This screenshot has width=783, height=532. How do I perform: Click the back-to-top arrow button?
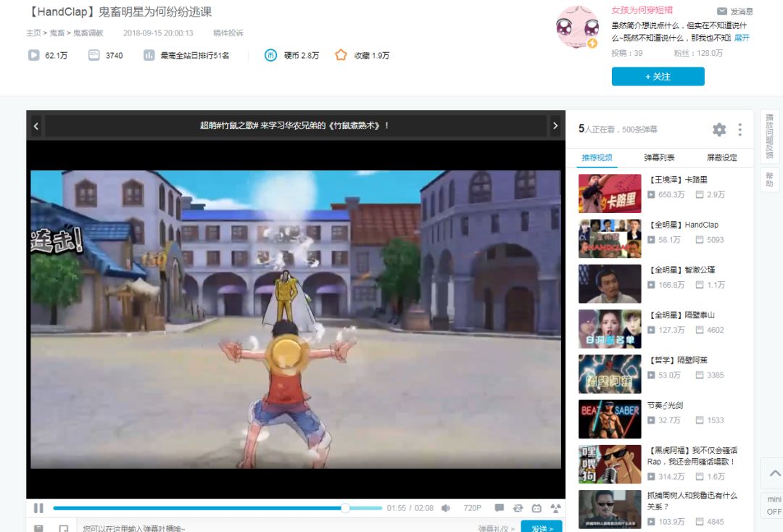(774, 473)
